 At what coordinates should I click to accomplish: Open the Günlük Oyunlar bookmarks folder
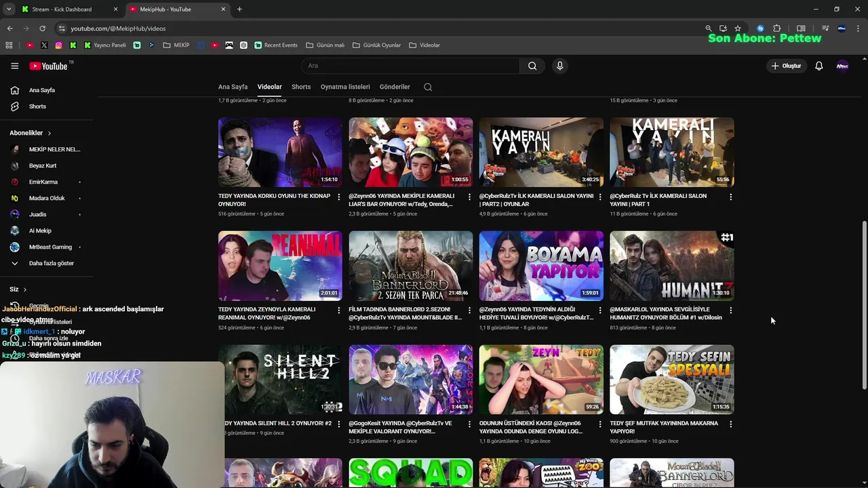(377, 45)
